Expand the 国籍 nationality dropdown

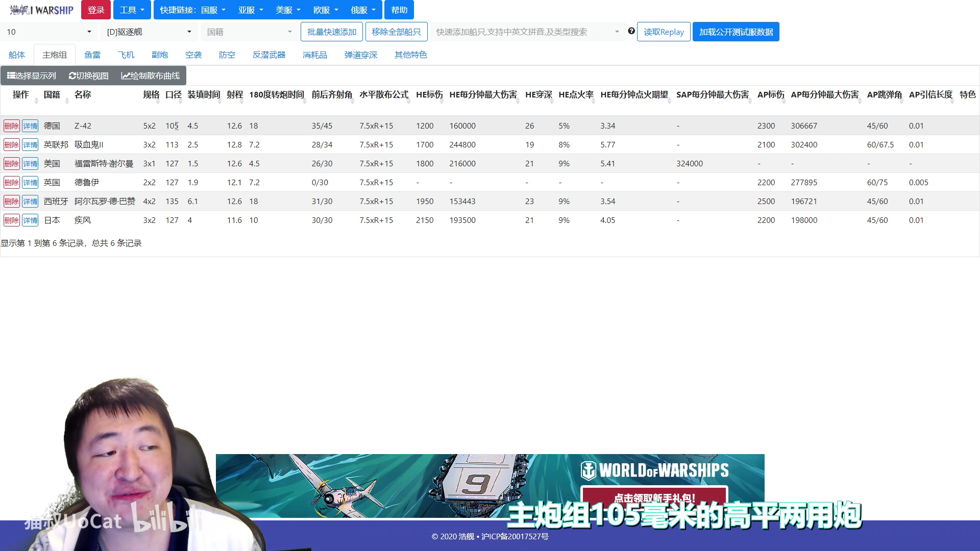pos(249,31)
